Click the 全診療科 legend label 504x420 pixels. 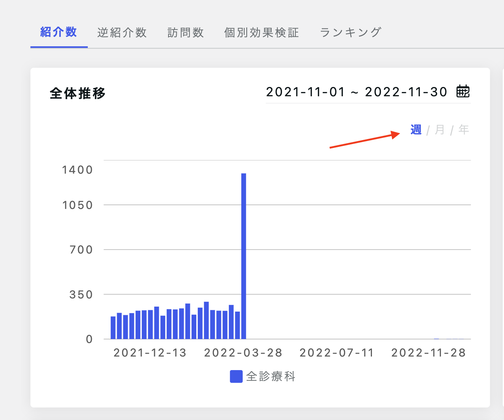coord(271,377)
